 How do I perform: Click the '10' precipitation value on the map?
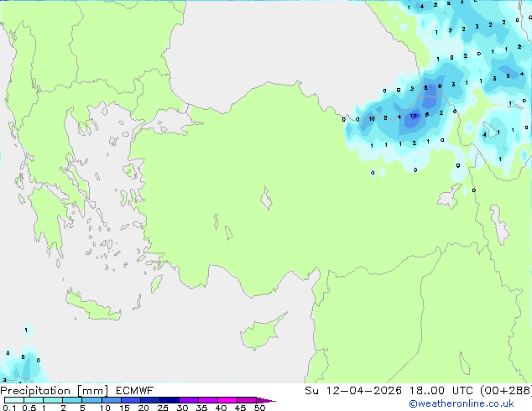coord(372,119)
